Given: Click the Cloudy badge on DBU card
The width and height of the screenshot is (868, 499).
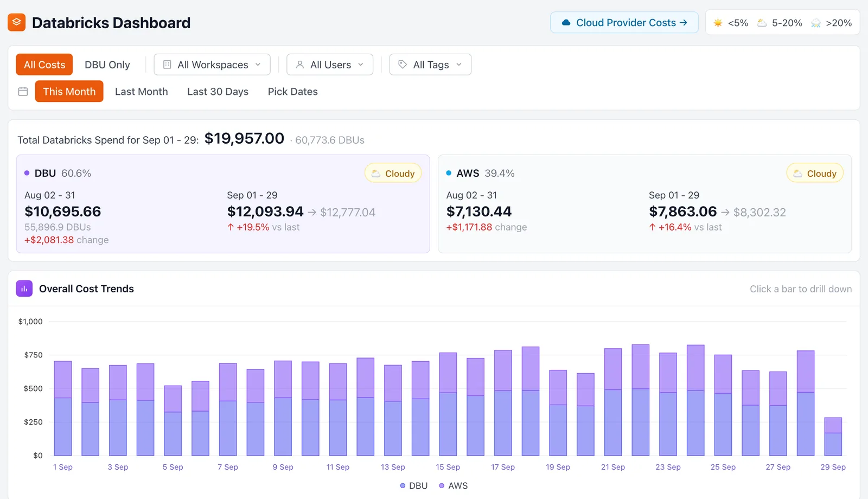Looking at the screenshot, I should [393, 173].
